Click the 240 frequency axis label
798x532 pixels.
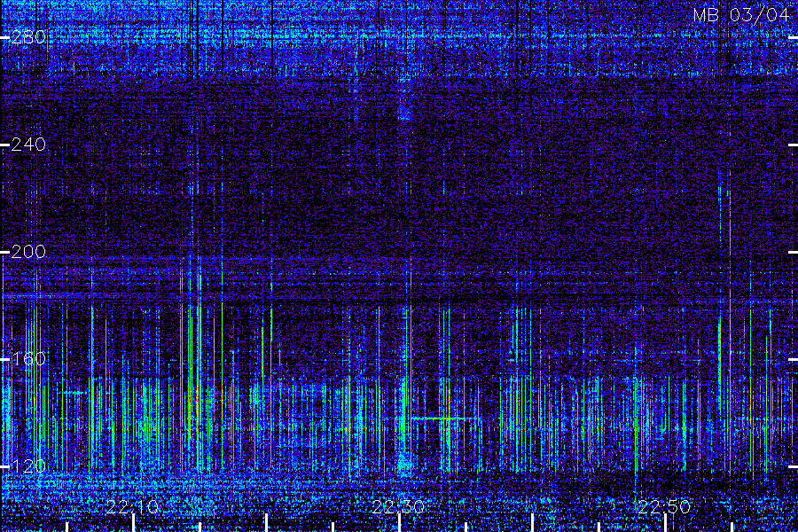(x=28, y=145)
